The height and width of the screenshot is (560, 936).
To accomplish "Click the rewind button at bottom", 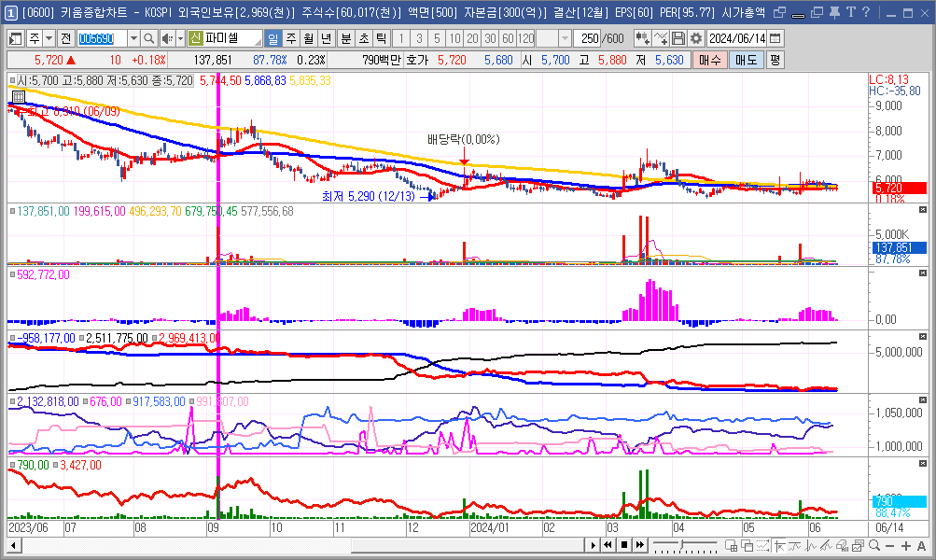I will [608, 545].
